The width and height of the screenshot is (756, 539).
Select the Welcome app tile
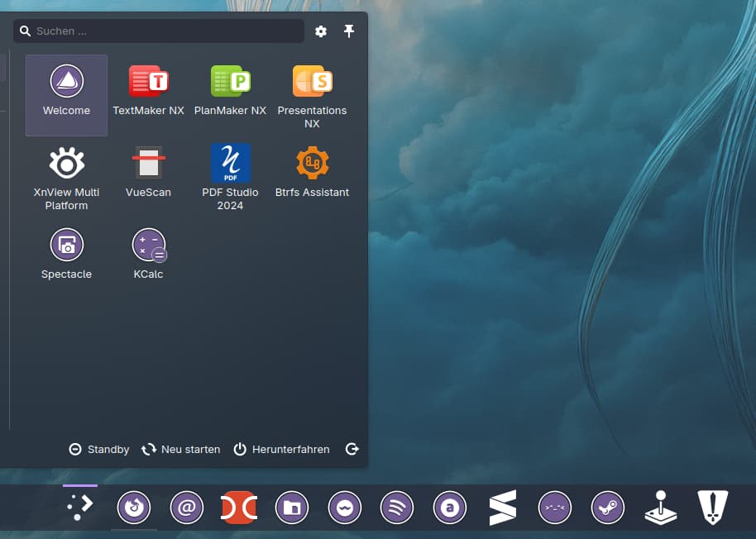tap(66, 95)
